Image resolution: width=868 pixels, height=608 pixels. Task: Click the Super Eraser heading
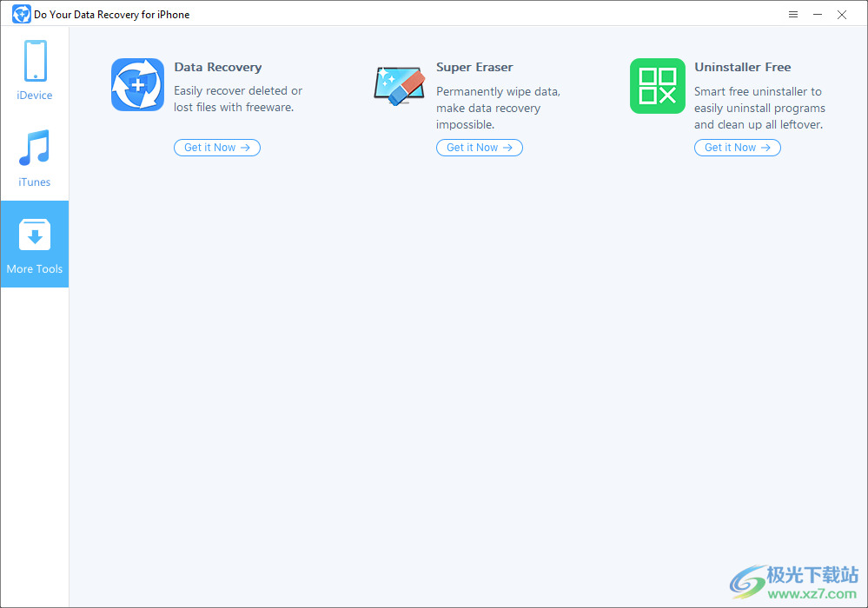(474, 67)
